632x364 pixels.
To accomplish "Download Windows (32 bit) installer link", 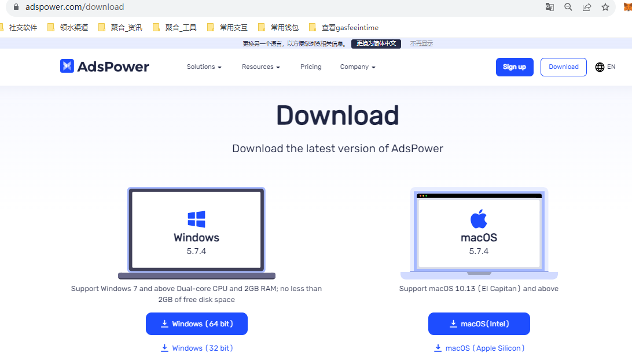I will tap(197, 348).
